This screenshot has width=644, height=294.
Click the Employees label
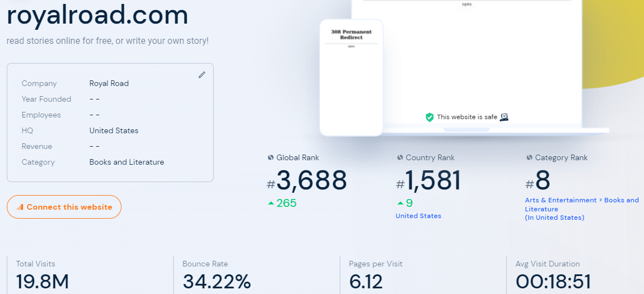pos(41,115)
